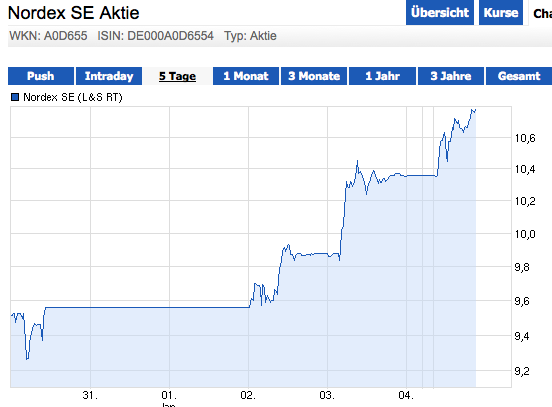
Task: Select the 1 Jahr chart range
Action: tap(382, 76)
